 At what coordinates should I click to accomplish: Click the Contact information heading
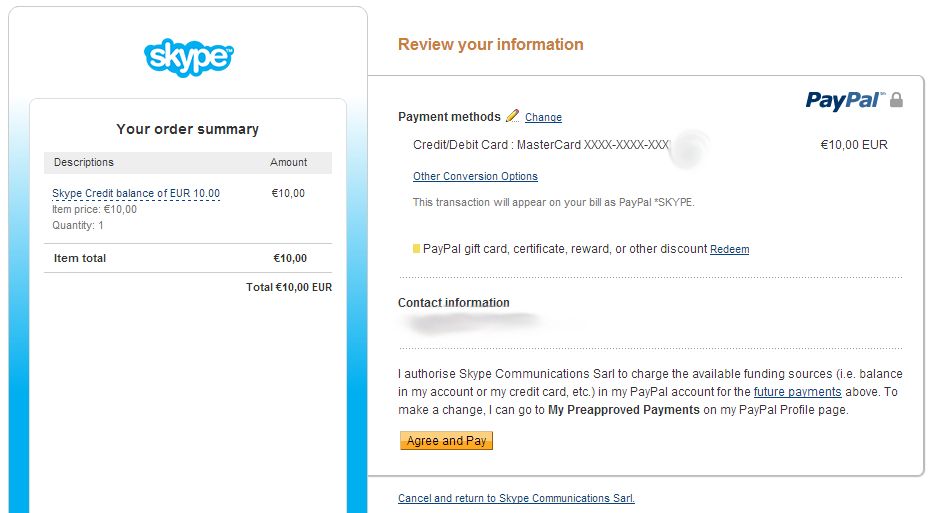click(x=454, y=303)
